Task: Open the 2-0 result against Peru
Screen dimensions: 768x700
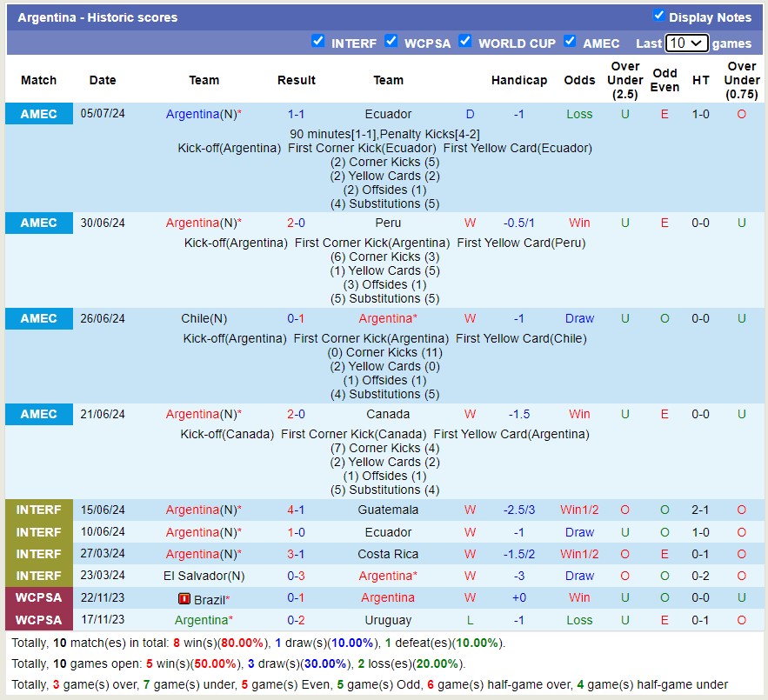Action: (x=296, y=223)
